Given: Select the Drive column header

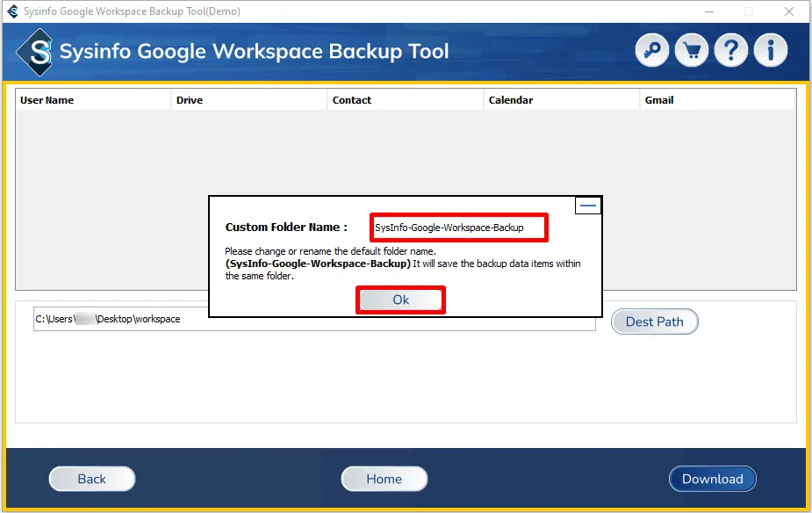Looking at the screenshot, I should tap(249, 100).
